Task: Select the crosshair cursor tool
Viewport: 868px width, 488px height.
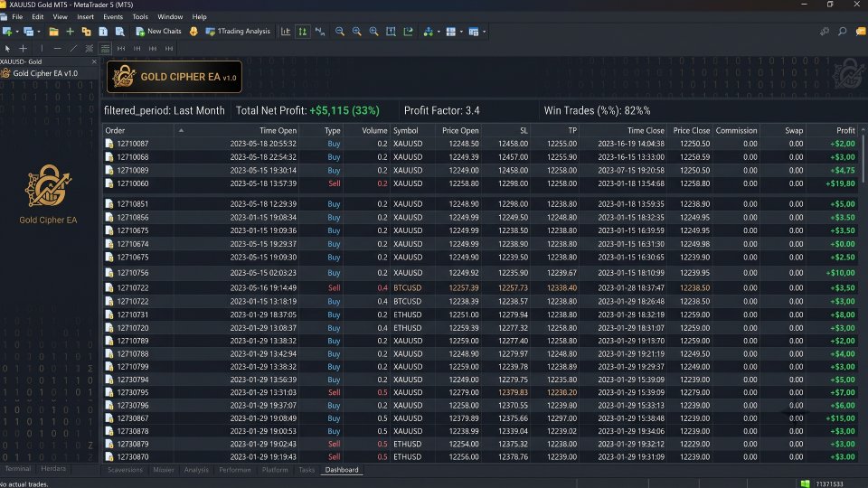Action: pos(24,49)
